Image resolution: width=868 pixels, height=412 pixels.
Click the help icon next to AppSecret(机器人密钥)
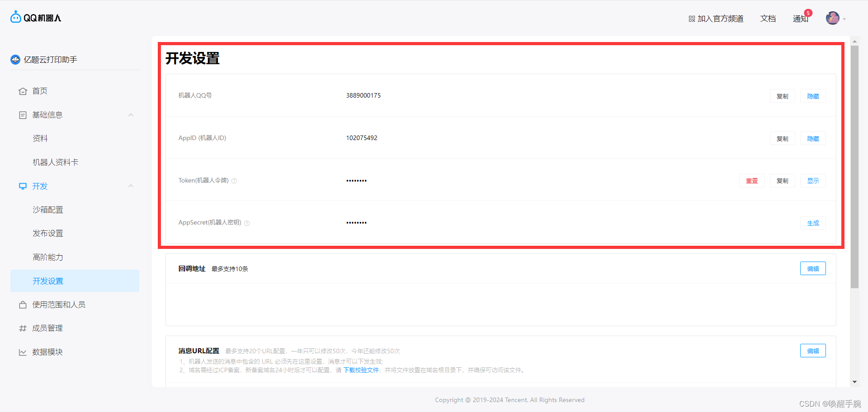[247, 223]
